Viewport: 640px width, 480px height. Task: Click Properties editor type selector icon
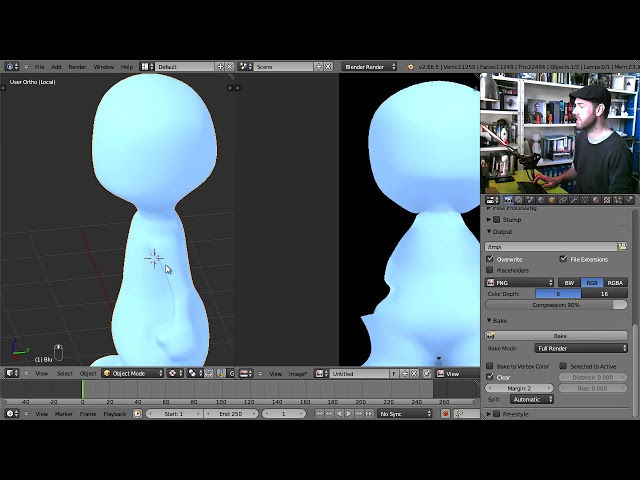pyautogui.click(x=492, y=200)
